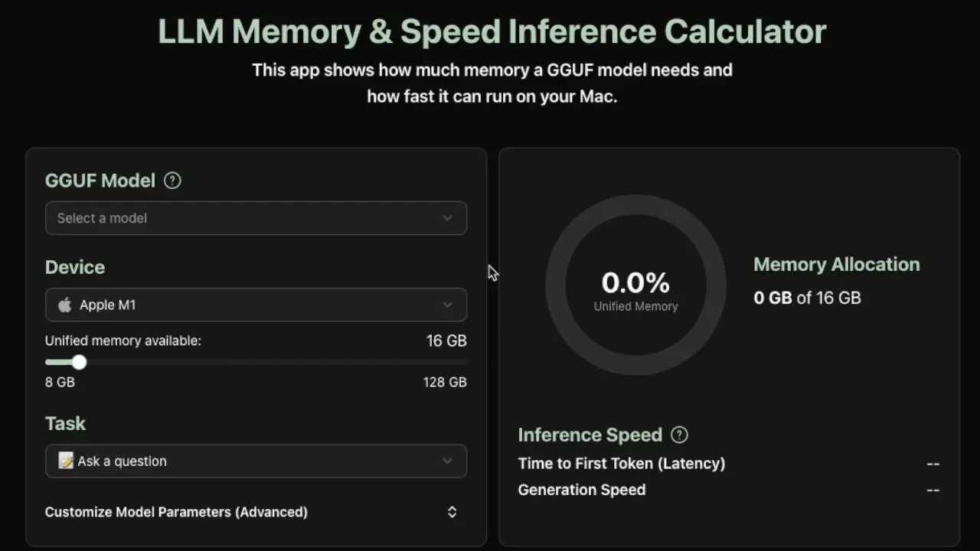Click the 16 GB unified memory value

446,341
